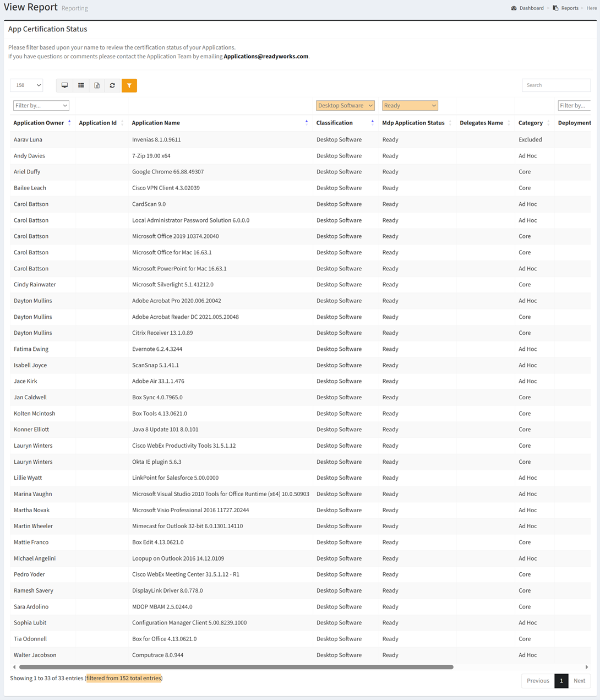Click the Previous pagination button
This screenshot has height=700, width=600.
537,681
